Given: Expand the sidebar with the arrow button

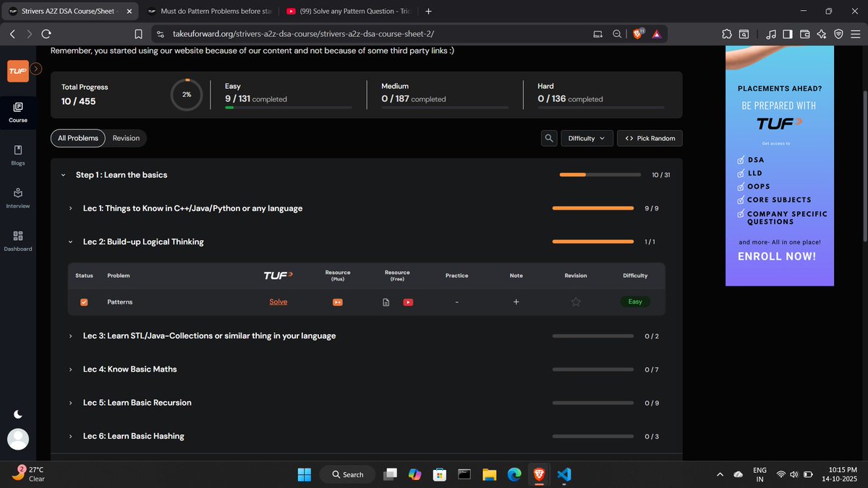Looking at the screenshot, I should (x=37, y=69).
